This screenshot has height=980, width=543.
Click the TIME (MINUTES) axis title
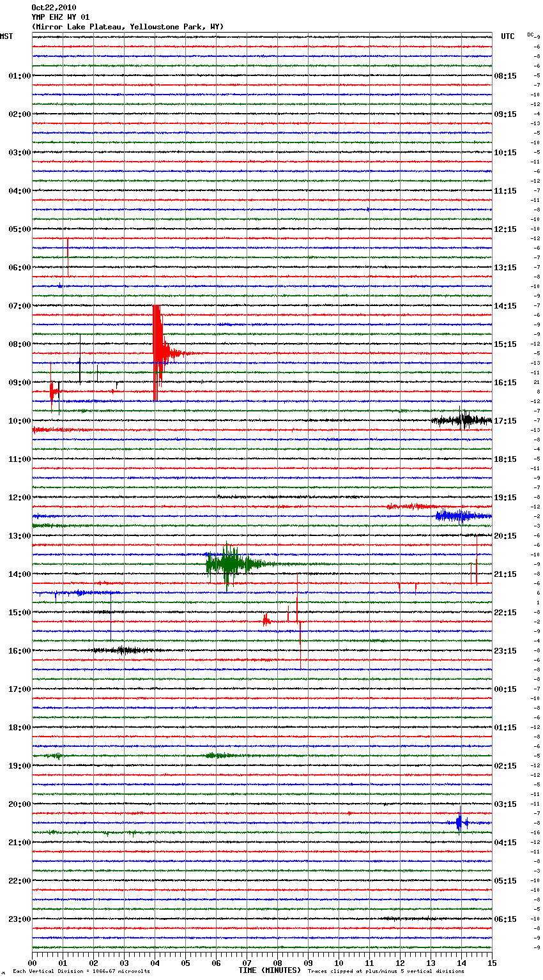click(x=270, y=970)
